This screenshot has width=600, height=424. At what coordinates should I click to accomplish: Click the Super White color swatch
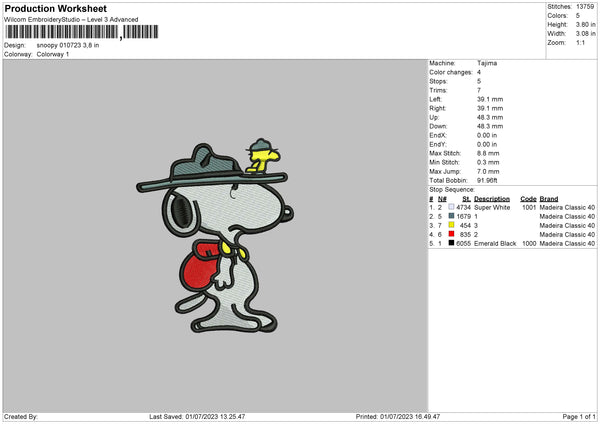[x=452, y=207]
